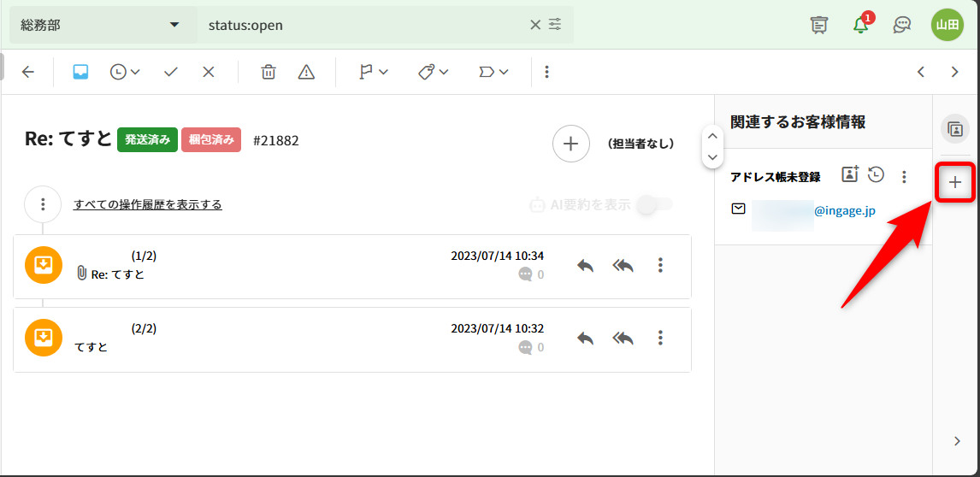Add sender to address book icon
The image size is (980, 477).
pyautogui.click(x=849, y=174)
